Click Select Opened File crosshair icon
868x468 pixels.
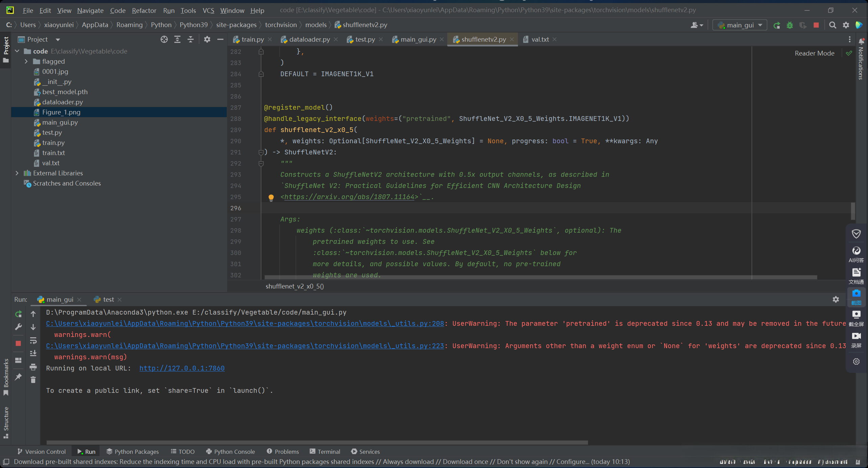(x=164, y=39)
